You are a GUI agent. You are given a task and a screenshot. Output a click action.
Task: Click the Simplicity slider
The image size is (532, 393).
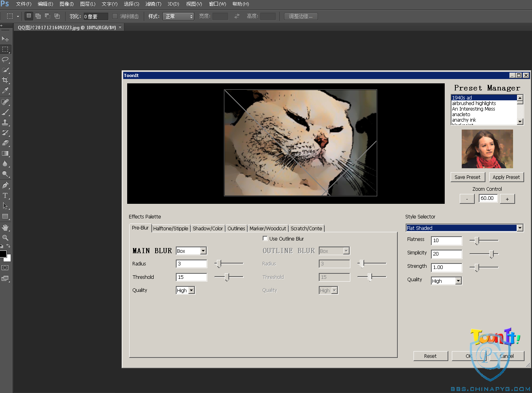484,254
